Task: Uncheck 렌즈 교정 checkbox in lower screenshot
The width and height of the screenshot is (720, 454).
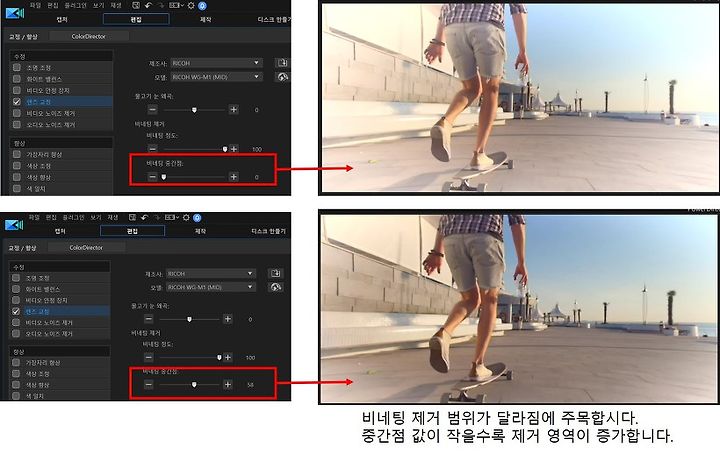Action: tap(16, 311)
